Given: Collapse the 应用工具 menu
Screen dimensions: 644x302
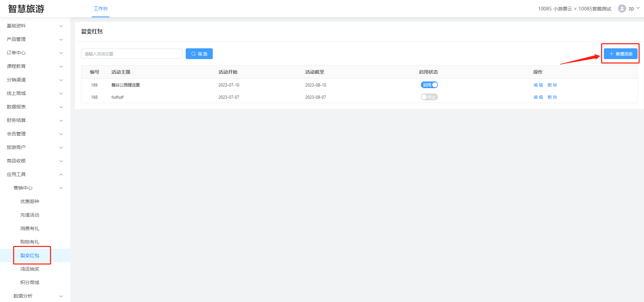Looking at the screenshot, I should point(35,174).
